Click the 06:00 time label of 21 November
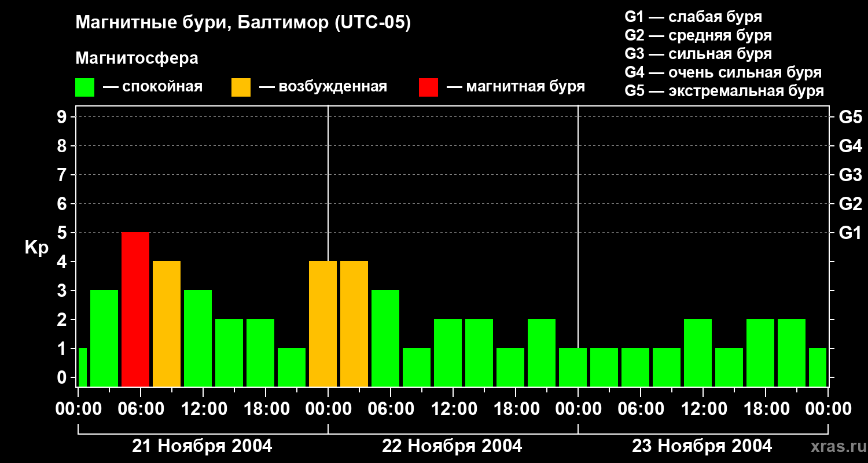The height and width of the screenshot is (463, 868). pos(141,409)
